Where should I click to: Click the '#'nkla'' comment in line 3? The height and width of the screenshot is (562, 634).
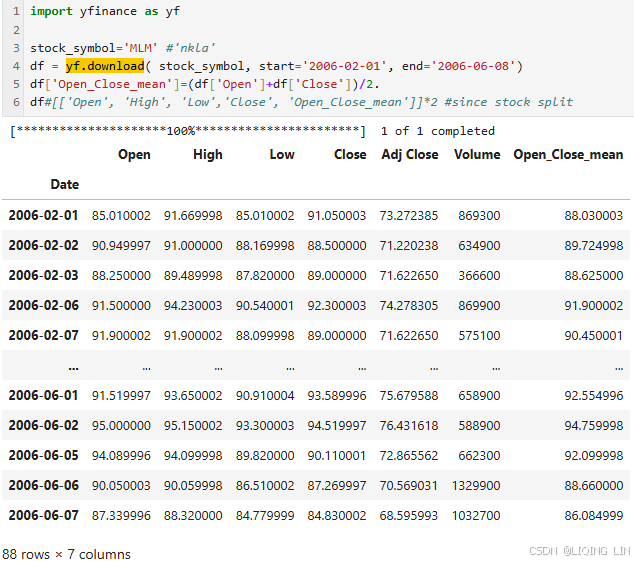(x=190, y=48)
